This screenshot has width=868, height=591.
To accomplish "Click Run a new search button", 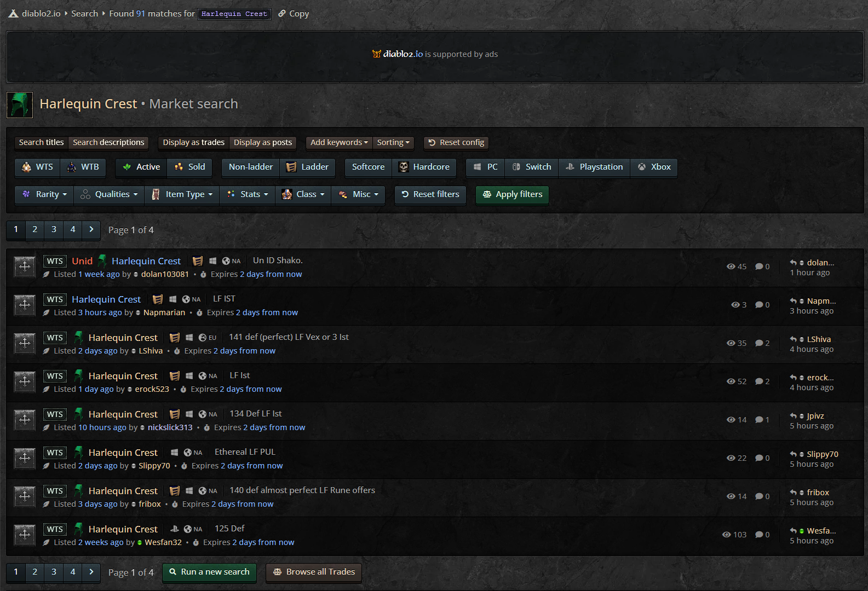I will (x=209, y=572).
